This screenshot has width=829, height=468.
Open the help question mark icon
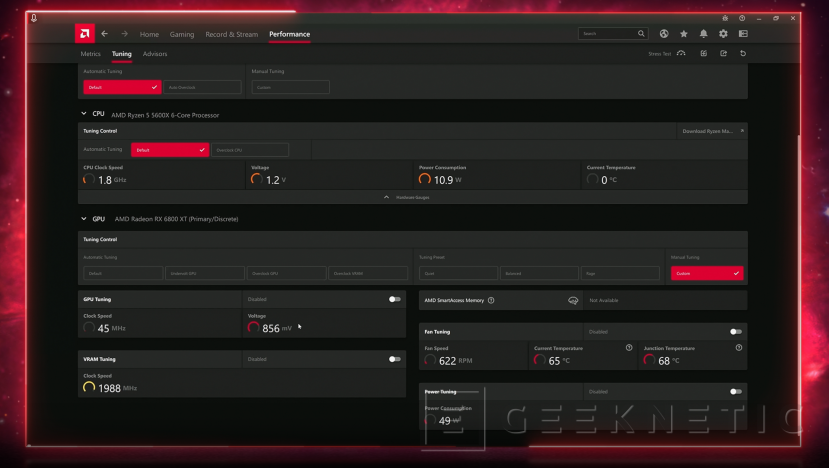(x=742, y=18)
